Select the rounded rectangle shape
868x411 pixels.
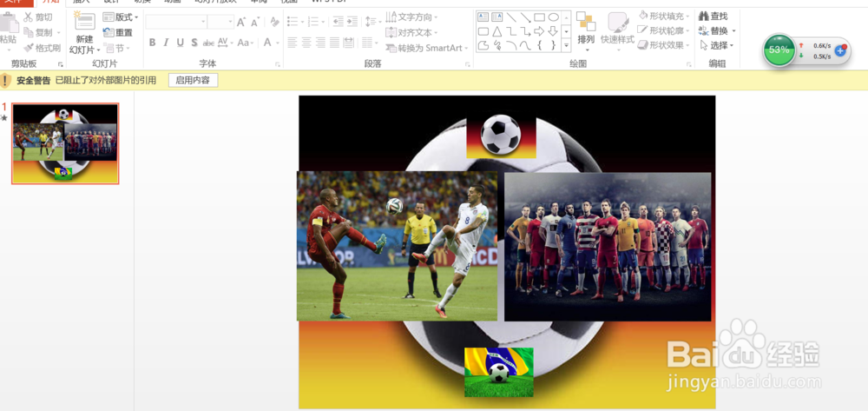(x=483, y=31)
